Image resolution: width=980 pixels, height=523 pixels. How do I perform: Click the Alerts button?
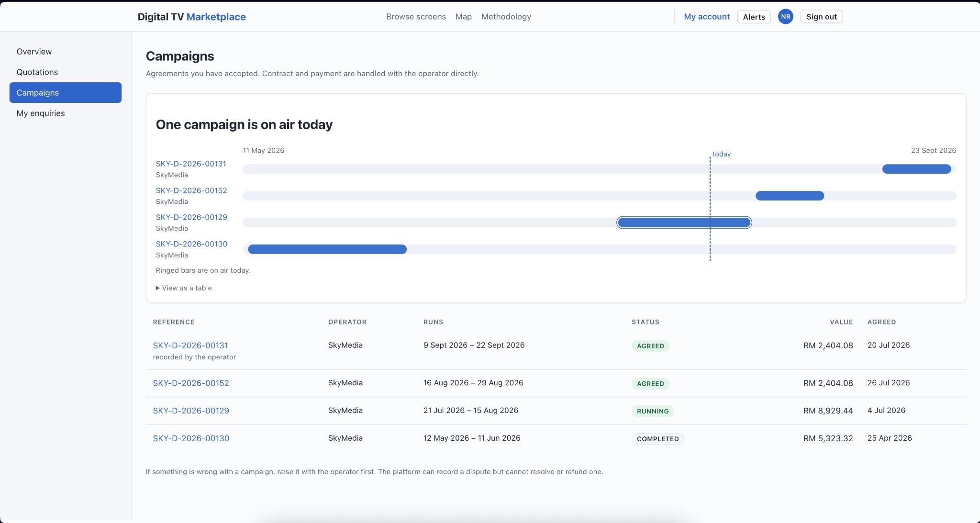pos(754,17)
